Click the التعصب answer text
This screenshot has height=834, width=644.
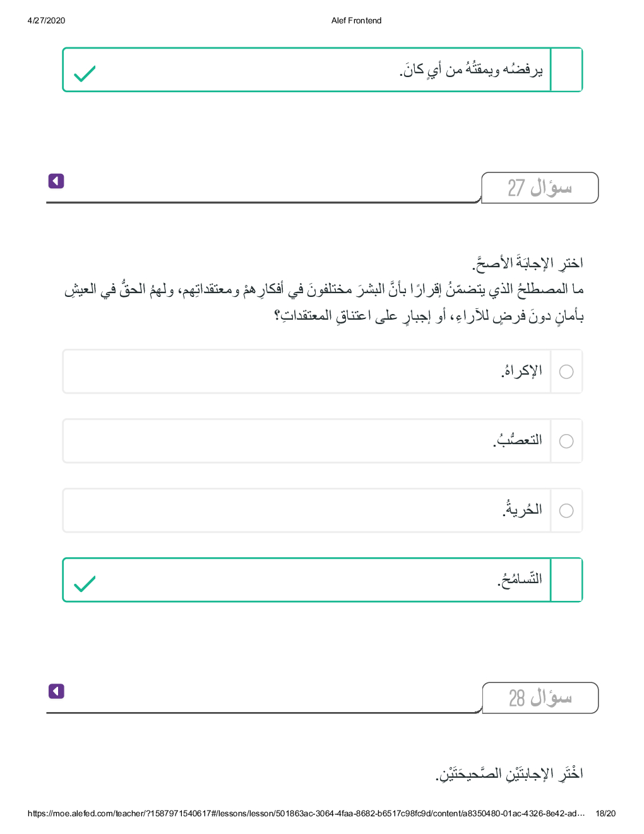click(518, 440)
